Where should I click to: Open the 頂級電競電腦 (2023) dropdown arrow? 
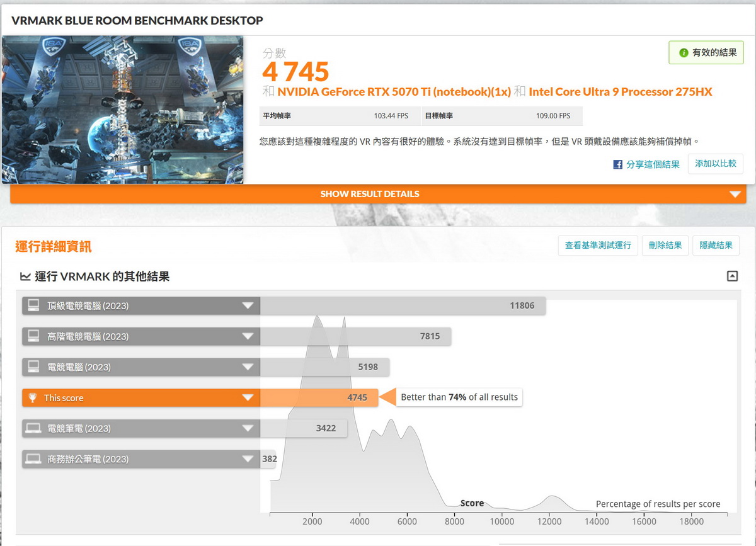248,306
